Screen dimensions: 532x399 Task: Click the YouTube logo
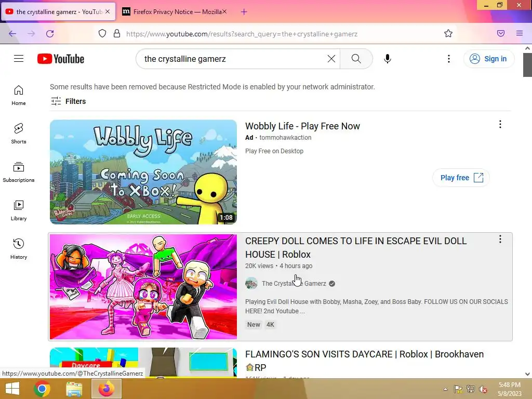pyautogui.click(x=61, y=59)
